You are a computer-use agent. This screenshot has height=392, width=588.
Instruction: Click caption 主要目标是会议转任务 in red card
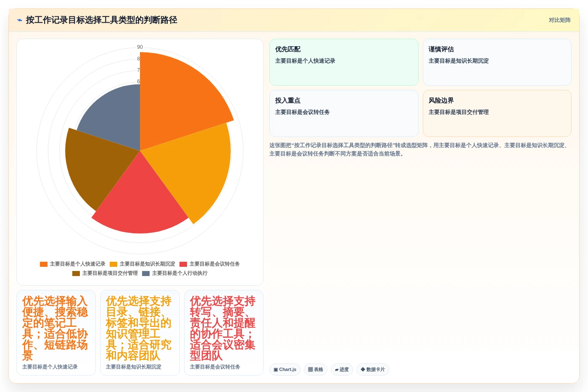[x=215, y=367]
